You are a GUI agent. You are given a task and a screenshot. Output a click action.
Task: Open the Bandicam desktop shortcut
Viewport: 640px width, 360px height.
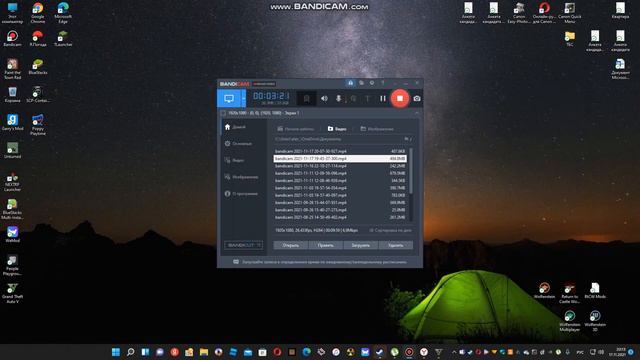coord(12,38)
